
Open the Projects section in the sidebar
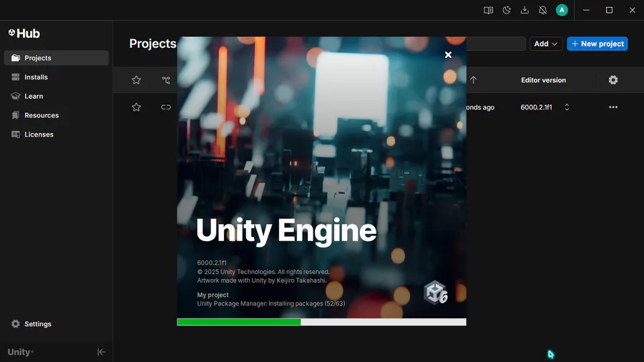(x=57, y=58)
